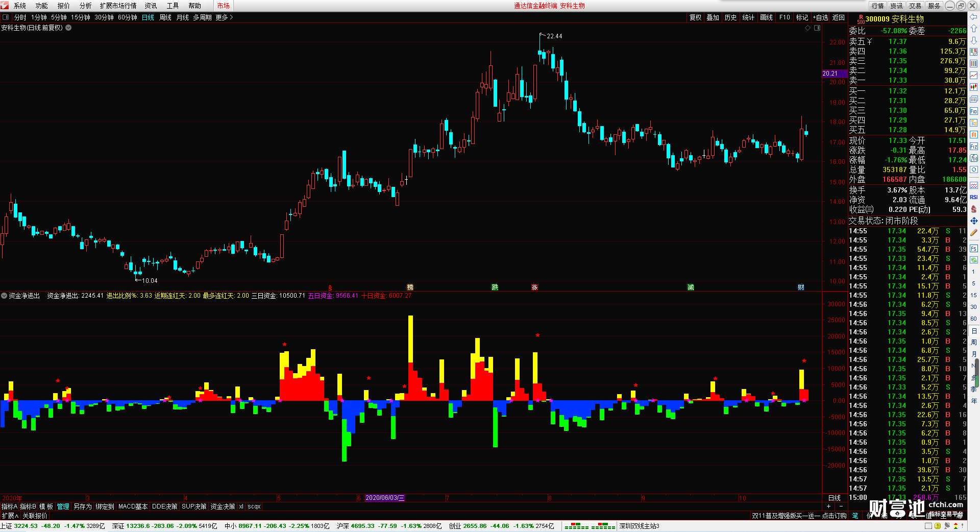Click the red app logo at top-left
The height and width of the screenshot is (532, 980).
point(5,6)
